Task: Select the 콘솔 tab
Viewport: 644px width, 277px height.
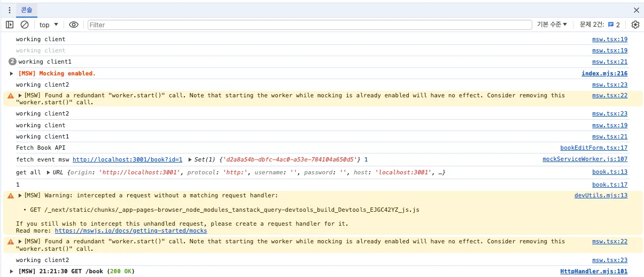Action: 27,10
